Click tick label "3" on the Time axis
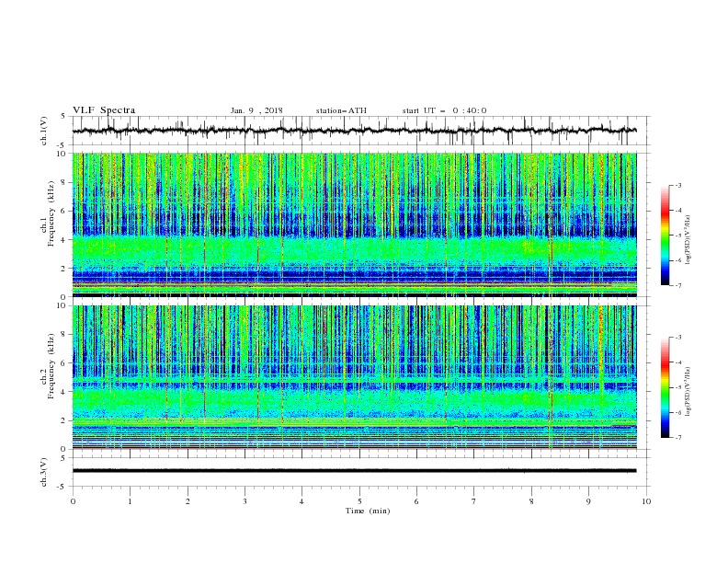728x563 pixels. [x=245, y=501]
